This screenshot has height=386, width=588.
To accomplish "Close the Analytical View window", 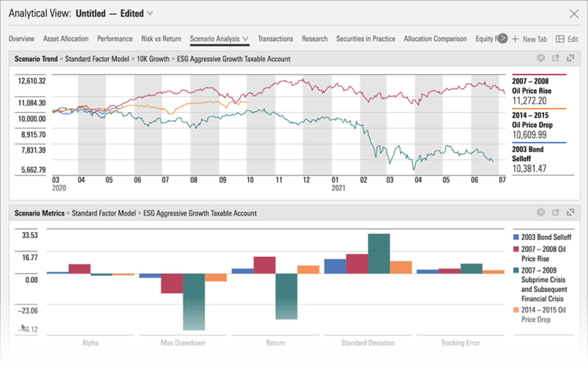I will click(574, 13).
